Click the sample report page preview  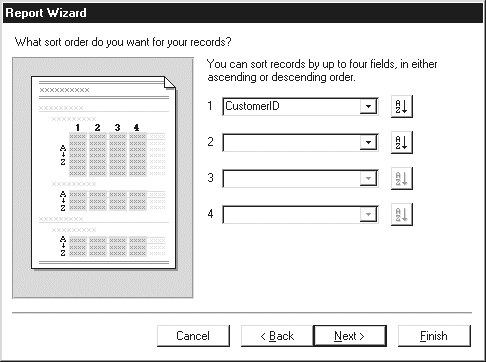tap(103, 172)
